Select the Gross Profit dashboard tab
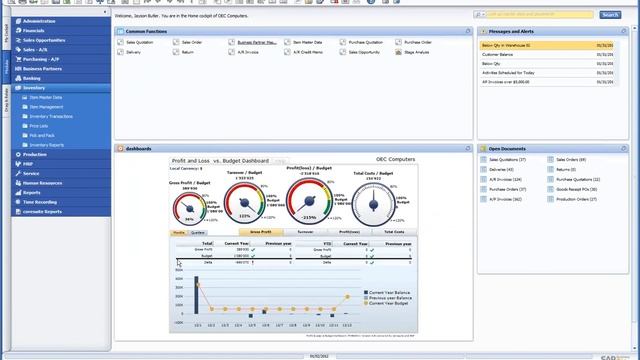Screen dimensions: 640x360 point(261,232)
